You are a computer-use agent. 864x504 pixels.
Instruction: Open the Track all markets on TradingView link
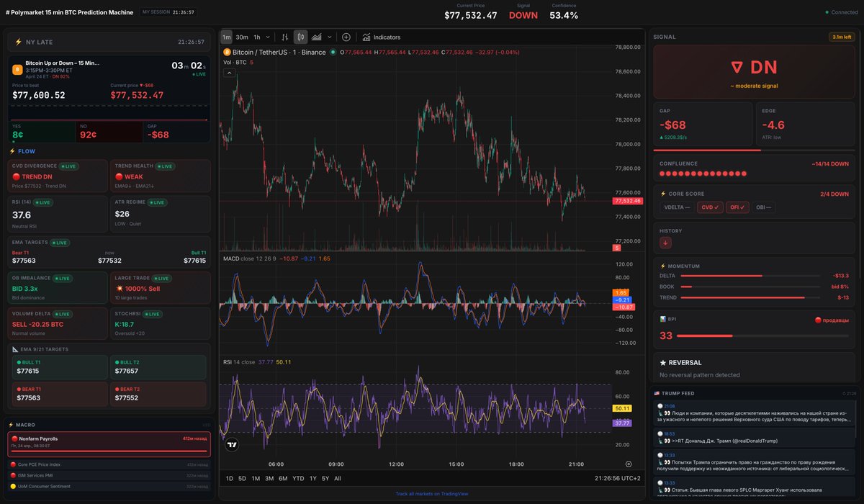[x=432, y=494]
